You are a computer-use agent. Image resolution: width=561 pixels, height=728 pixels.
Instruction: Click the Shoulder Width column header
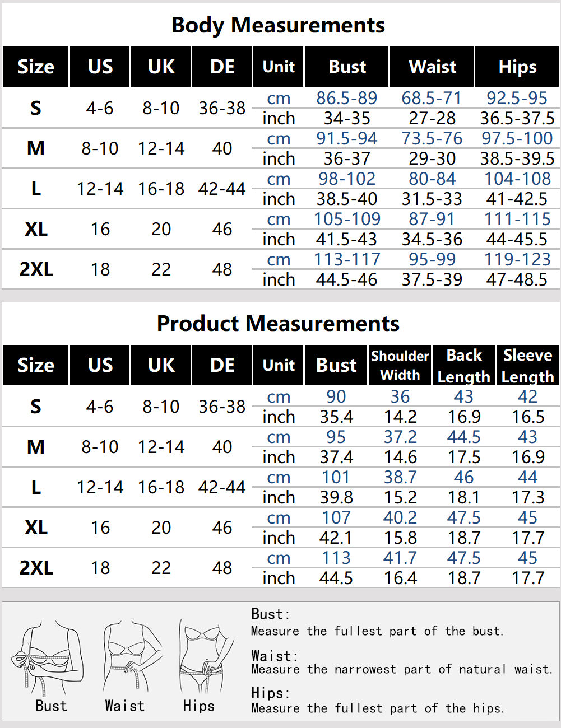400,365
